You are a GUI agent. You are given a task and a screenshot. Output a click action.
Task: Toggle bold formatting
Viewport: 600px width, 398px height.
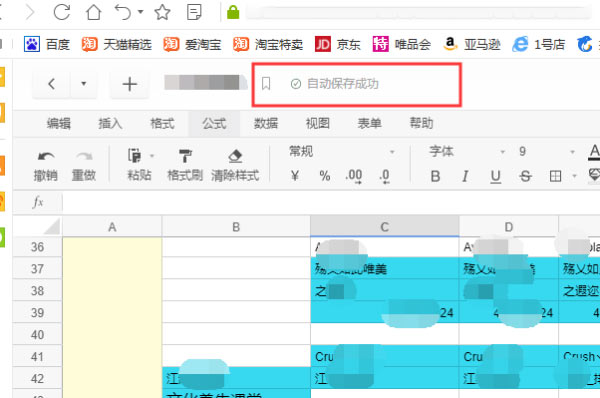tap(435, 176)
